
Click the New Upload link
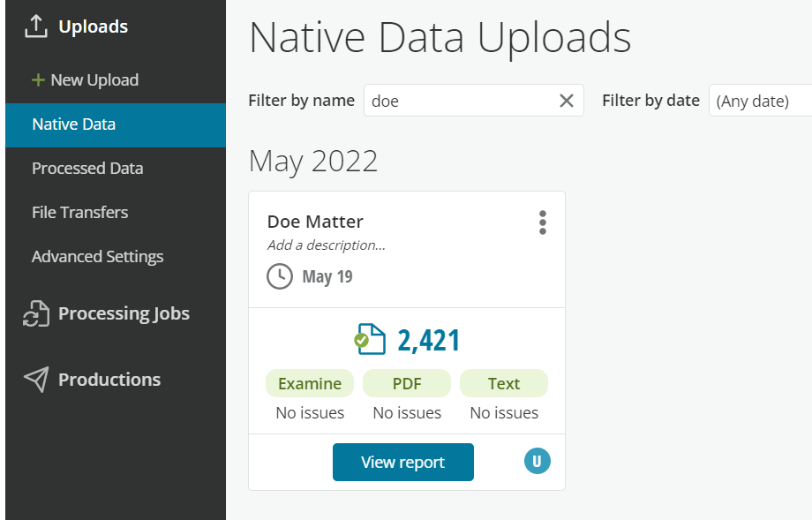[x=94, y=80]
